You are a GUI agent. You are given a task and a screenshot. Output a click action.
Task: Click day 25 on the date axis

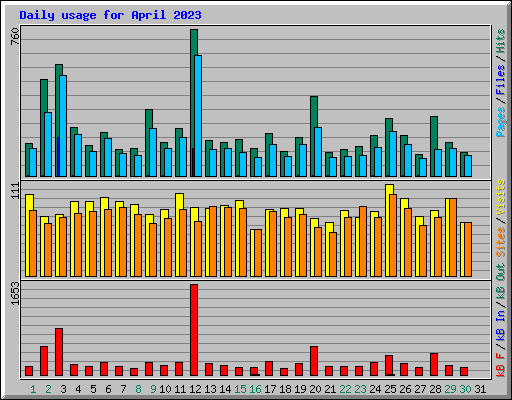[x=390, y=389]
